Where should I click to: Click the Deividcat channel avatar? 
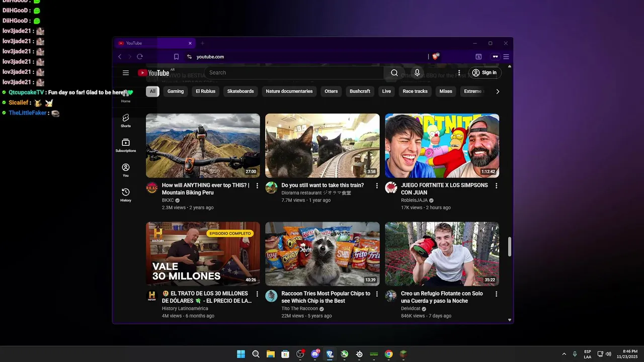pos(391,296)
